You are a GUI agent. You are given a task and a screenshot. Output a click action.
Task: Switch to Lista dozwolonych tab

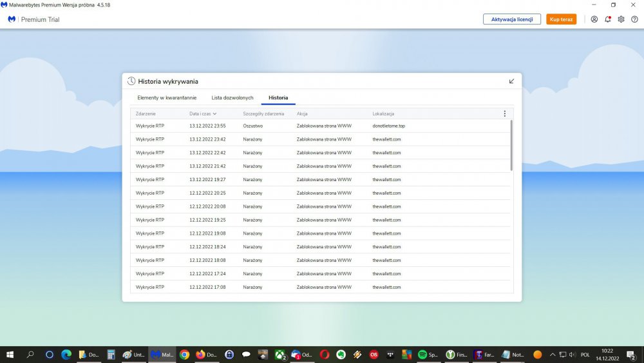click(x=232, y=98)
